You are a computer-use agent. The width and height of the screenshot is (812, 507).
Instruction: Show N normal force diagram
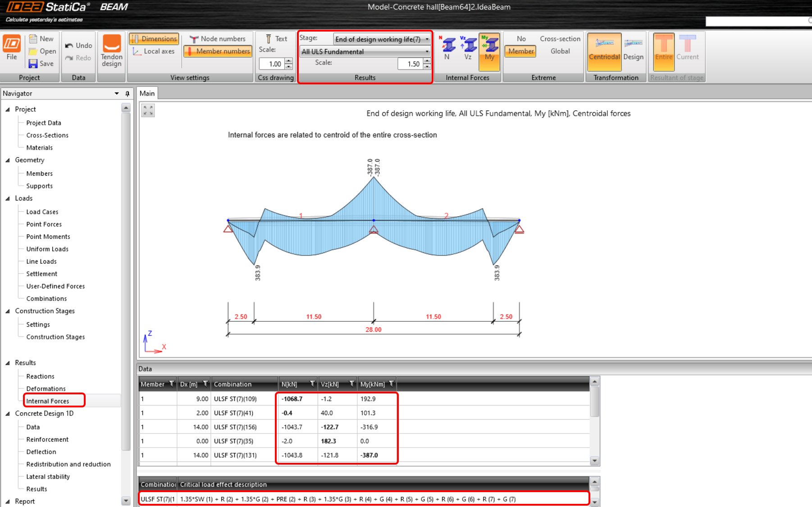pyautogui.click(x=447, y=48)
